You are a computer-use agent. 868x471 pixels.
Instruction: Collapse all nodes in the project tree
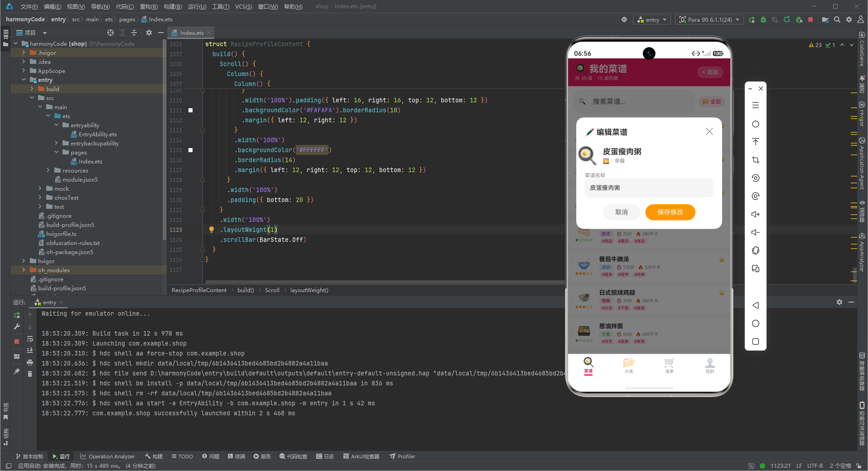[x=134, y=33]
